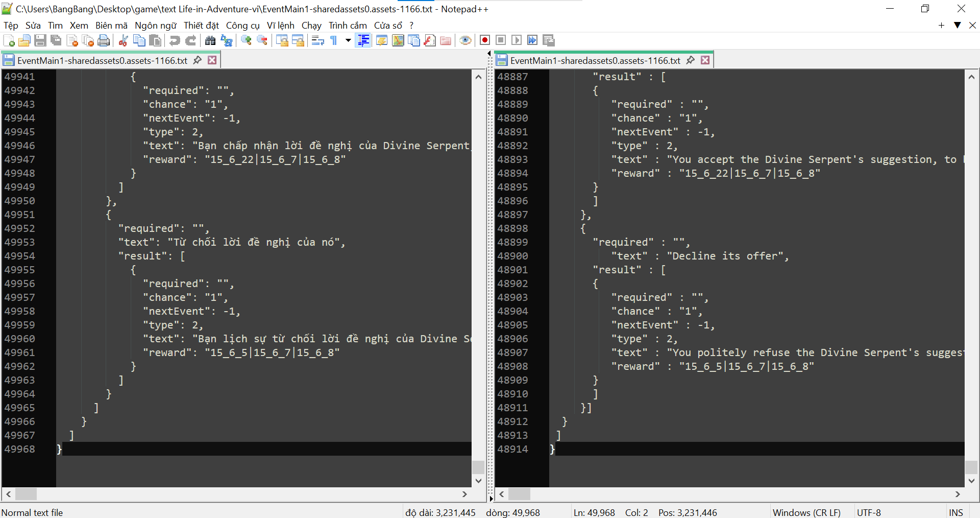Image resolution: width=980 pixels, height=518 pixels.
Task: Start macro recording with red dot icon
Action: tap(484, 40)
